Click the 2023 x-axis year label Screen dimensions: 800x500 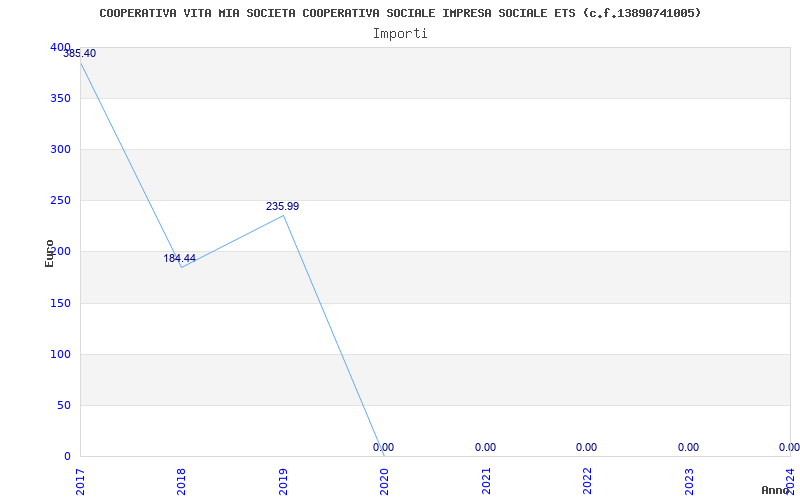click(x=689, y=482)
